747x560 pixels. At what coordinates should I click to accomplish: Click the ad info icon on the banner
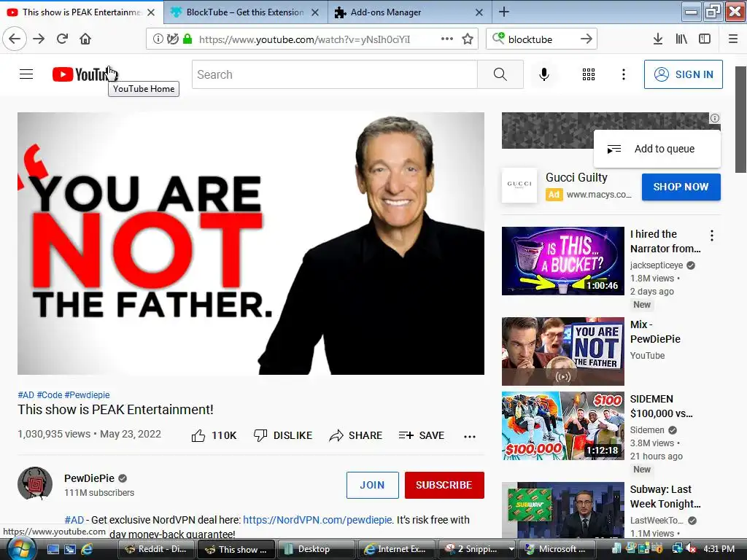(x=715, y=118)
